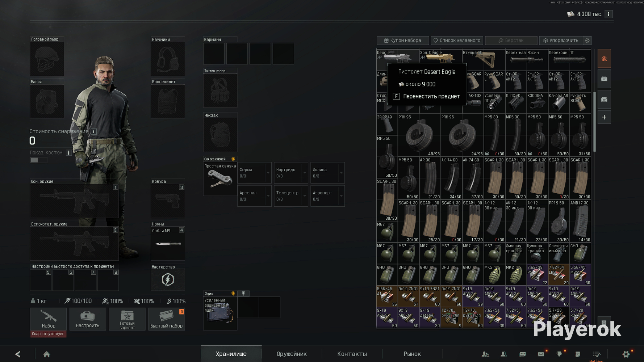Expand the Телецентр key slot dropdown
The image size is (644, 362).
(x=305, y=196)
